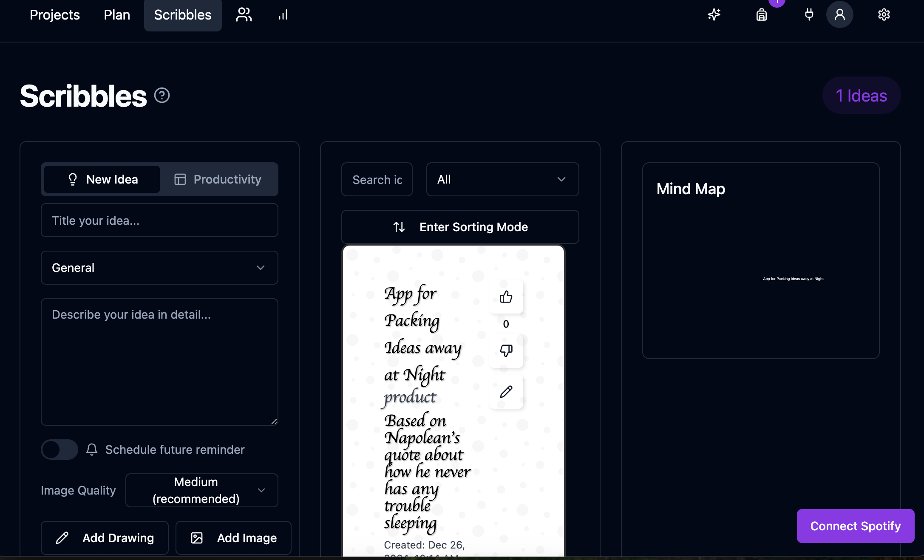Screen dimensions: 924x560
Task: Click the thumbs down icon on idea card
Action: 506,351
